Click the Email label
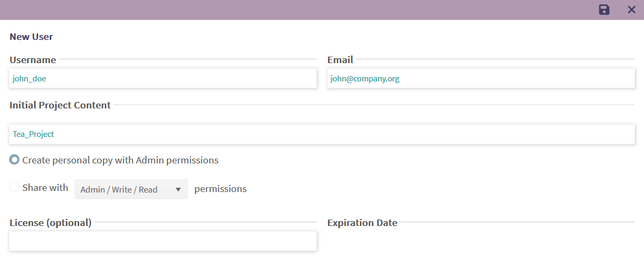The height and width of the screenshot is (274, 644). point(340,60)
